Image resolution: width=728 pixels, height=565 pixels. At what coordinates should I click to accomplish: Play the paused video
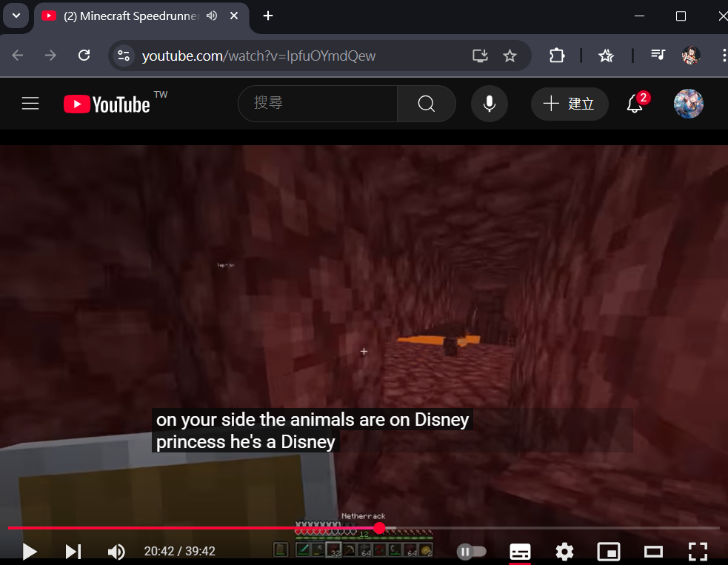pyautogui.click(x=29, y=552)
